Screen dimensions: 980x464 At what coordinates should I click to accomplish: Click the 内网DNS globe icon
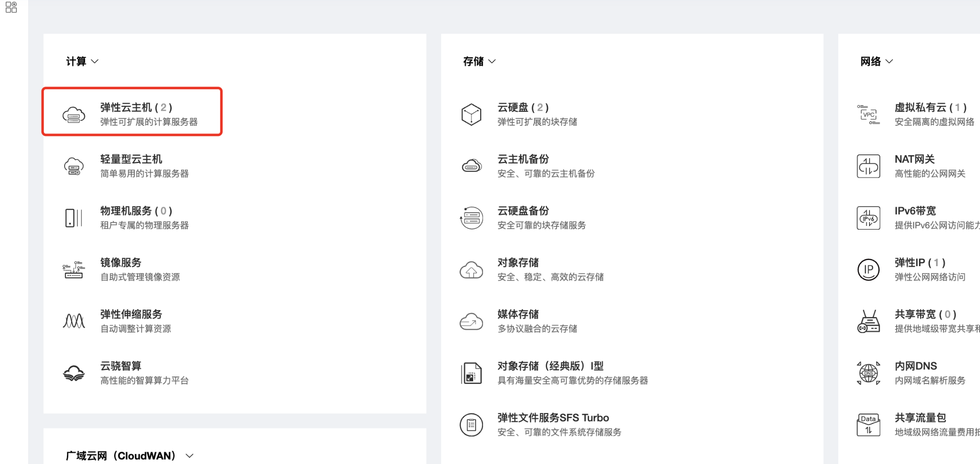click(869, 373)
